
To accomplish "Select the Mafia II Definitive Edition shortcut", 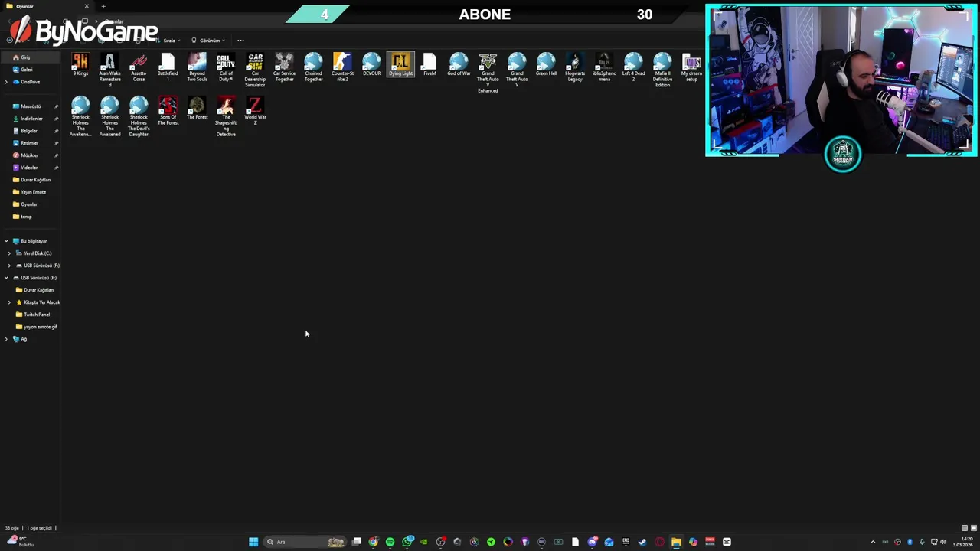I will click(x=662, y=70).
